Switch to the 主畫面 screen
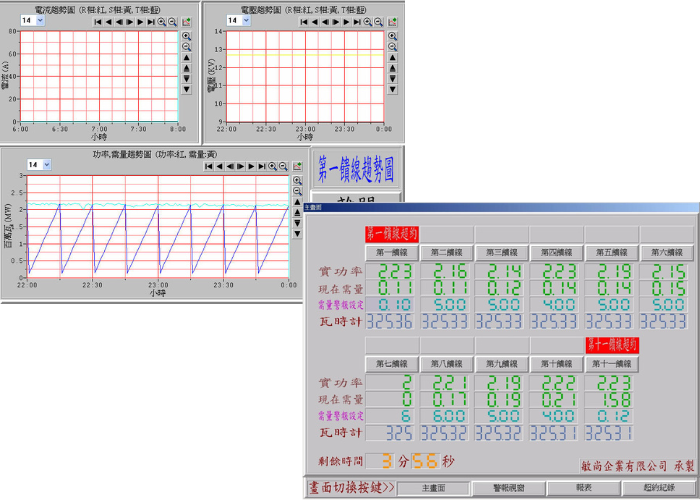The height and width of the screenshot is (500, 700). tap(433, 488)
